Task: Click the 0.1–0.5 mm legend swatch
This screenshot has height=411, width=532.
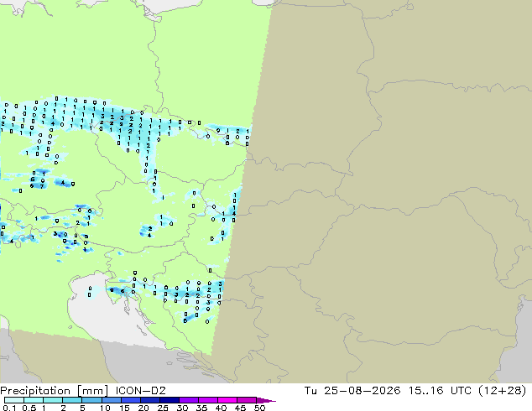Action: click(14, 400)
